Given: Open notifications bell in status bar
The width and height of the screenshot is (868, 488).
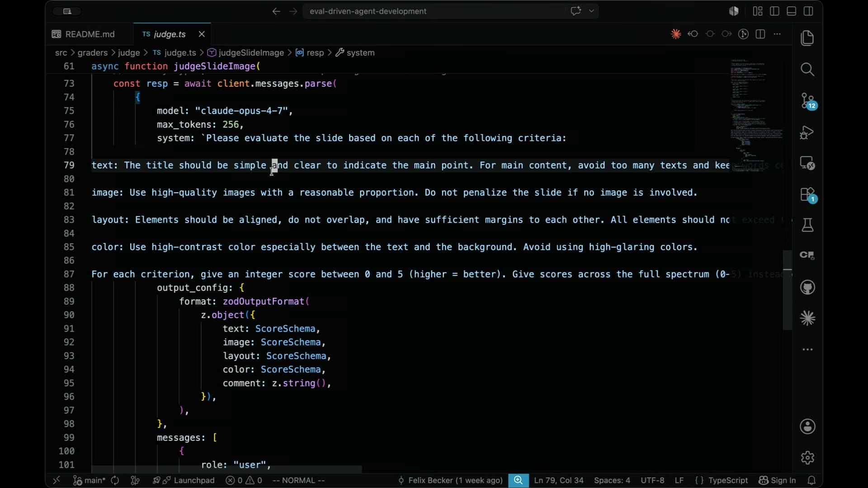Looking at the screenshot, I should [812, 480].
